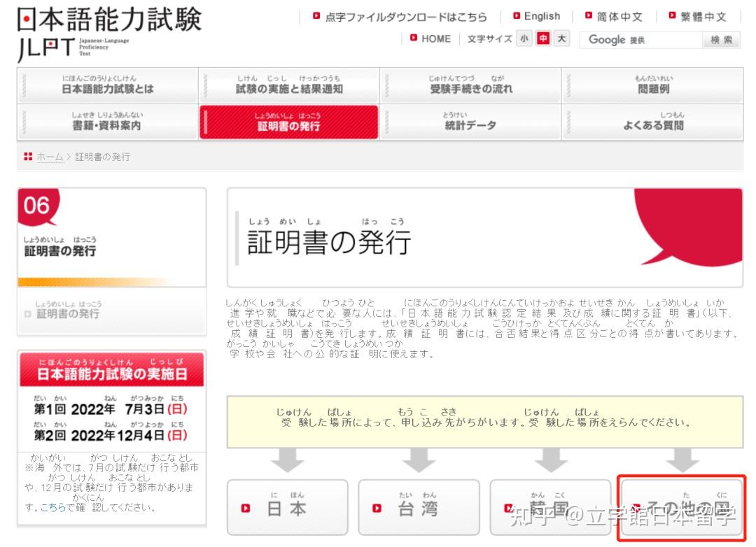Switch to the 統計データ tab
Viewport: 756px width, 547px height.
pos(469,122)
